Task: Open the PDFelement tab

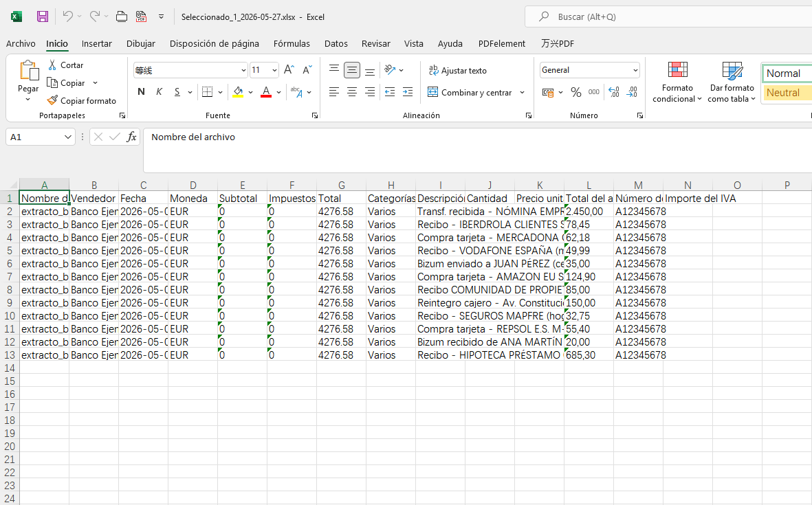Action: (x=502, y=43)
